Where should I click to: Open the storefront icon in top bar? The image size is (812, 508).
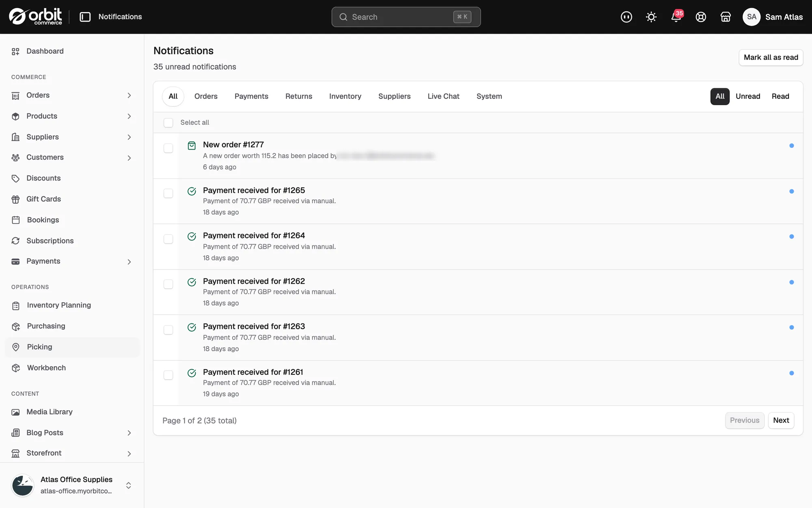coord(726,17)
